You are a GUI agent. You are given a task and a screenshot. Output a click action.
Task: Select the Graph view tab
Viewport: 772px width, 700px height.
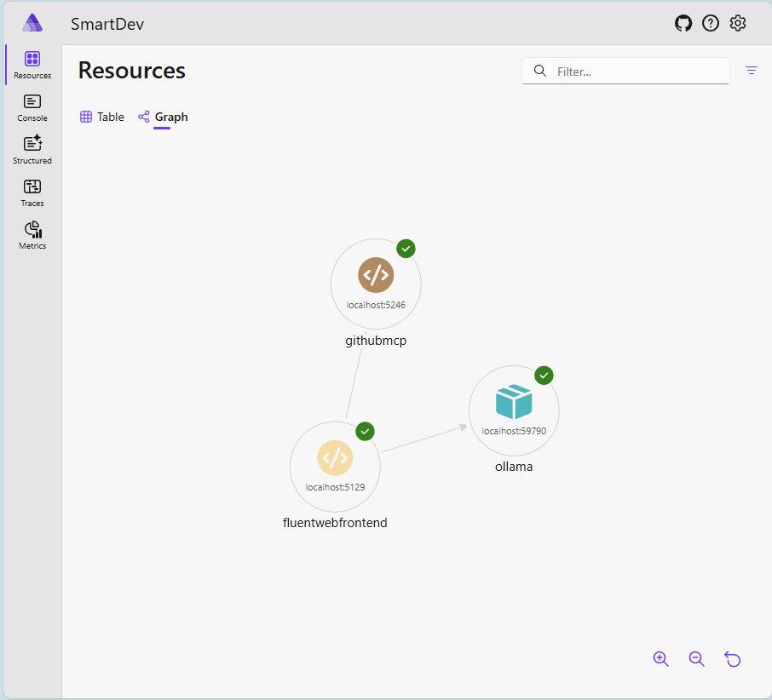pos(163,117)
